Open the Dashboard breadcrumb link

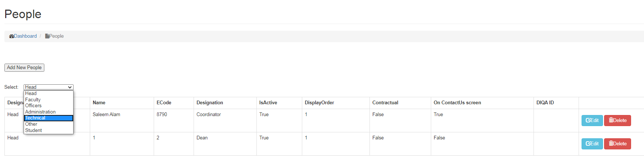coord(25,36)
